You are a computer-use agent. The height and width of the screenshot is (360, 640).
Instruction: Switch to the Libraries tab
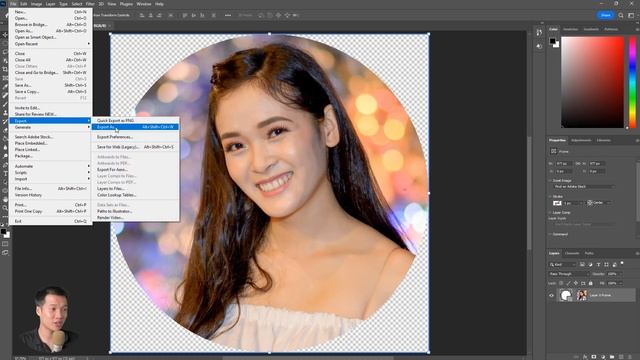point(604,140)
